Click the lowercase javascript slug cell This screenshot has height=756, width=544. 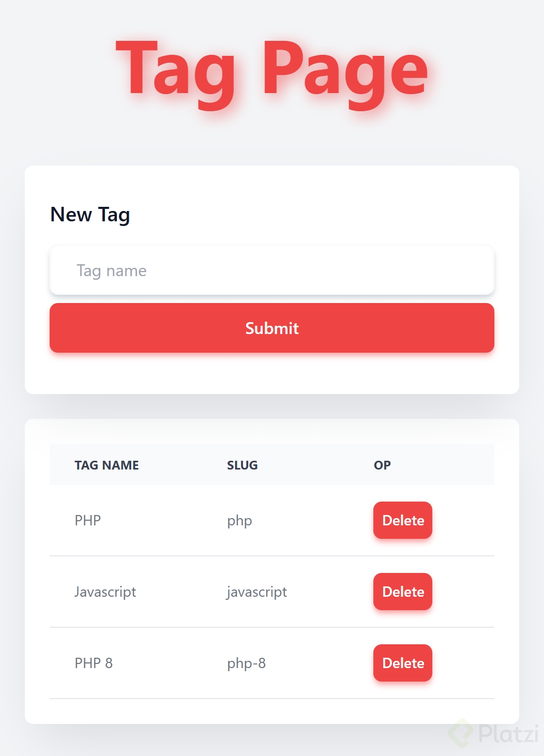[256, 592]
